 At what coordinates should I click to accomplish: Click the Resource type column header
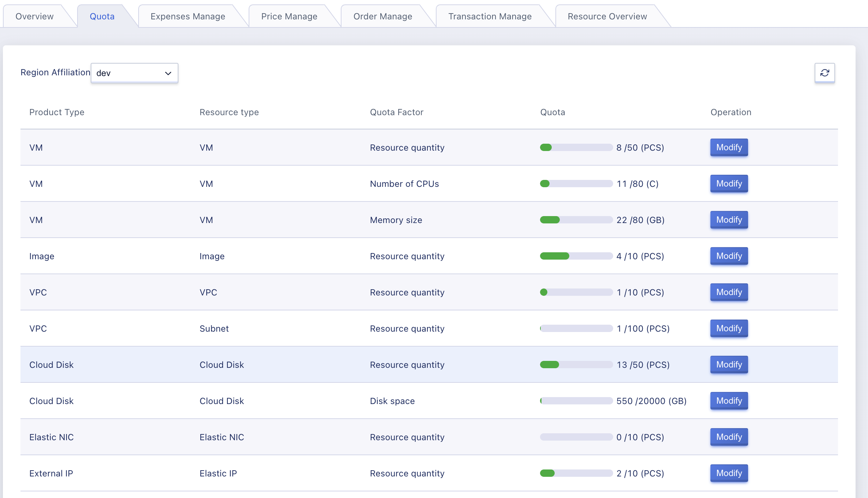[x=229, y=112]
